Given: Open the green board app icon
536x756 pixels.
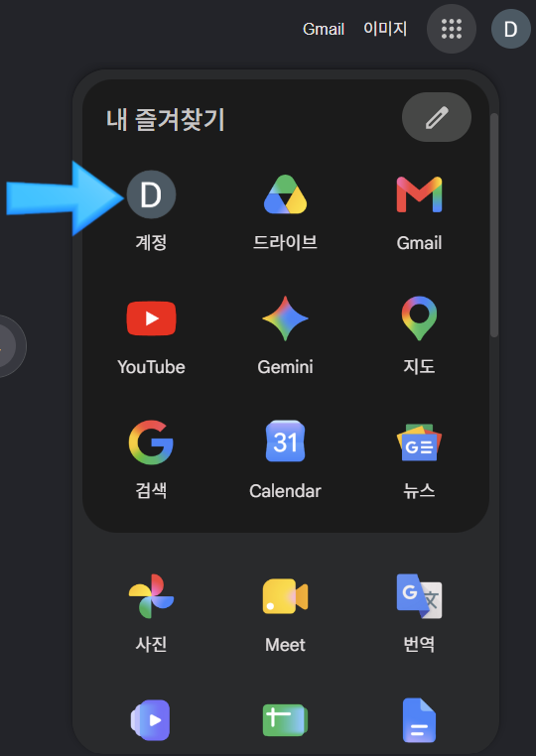Looking at the screenshot, I should (285, 720).
